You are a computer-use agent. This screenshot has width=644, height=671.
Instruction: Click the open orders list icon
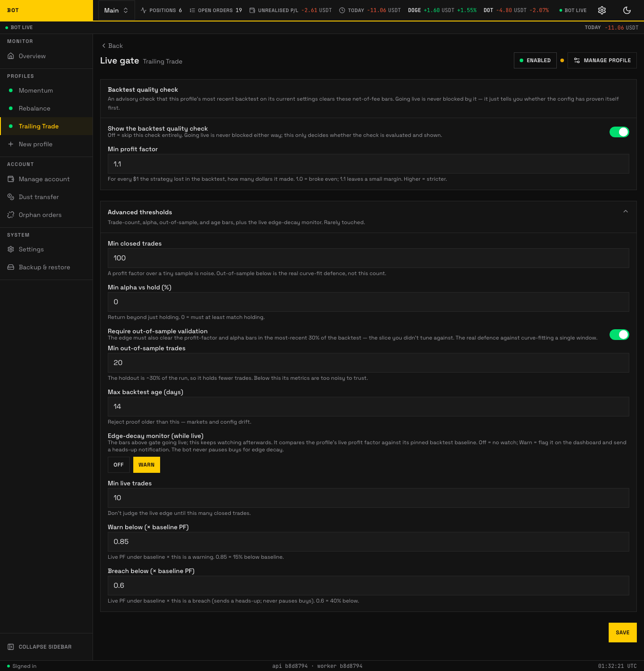(192, 10)
